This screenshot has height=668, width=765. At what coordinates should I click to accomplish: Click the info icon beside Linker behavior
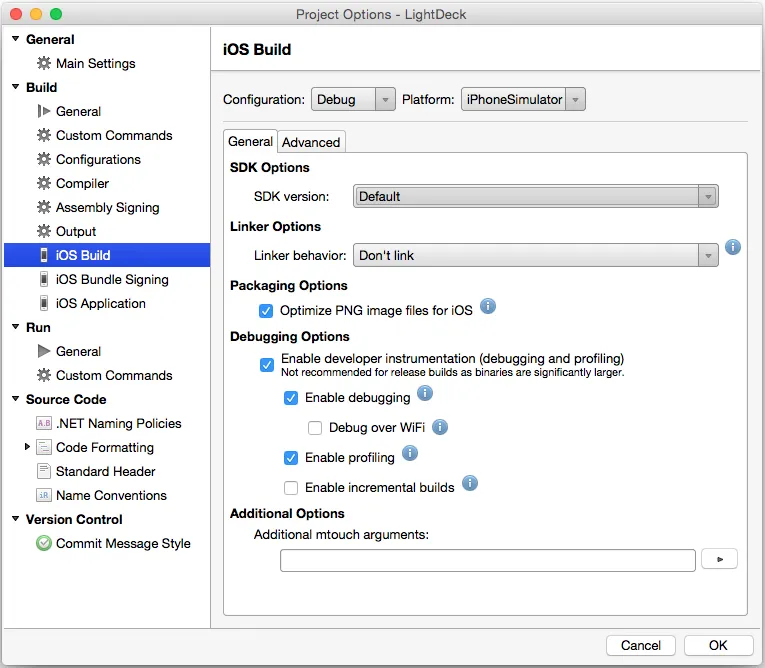pos(733,247)
